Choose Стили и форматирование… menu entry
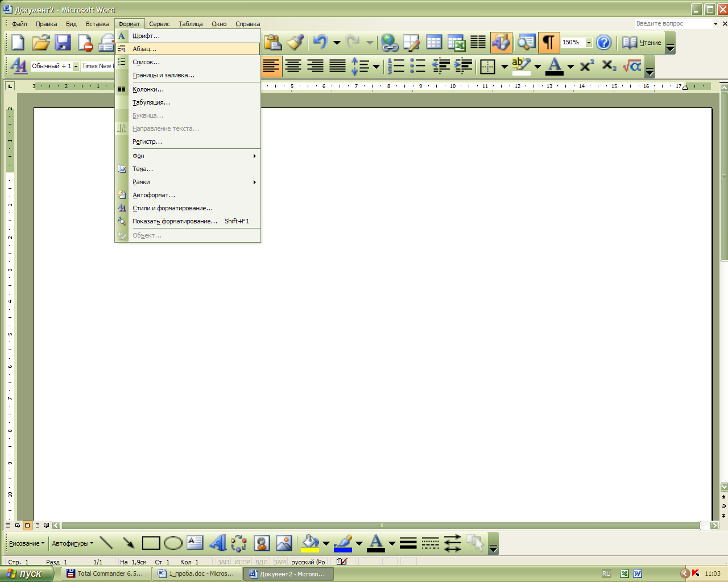728x582 pixels. coord(188,208)
